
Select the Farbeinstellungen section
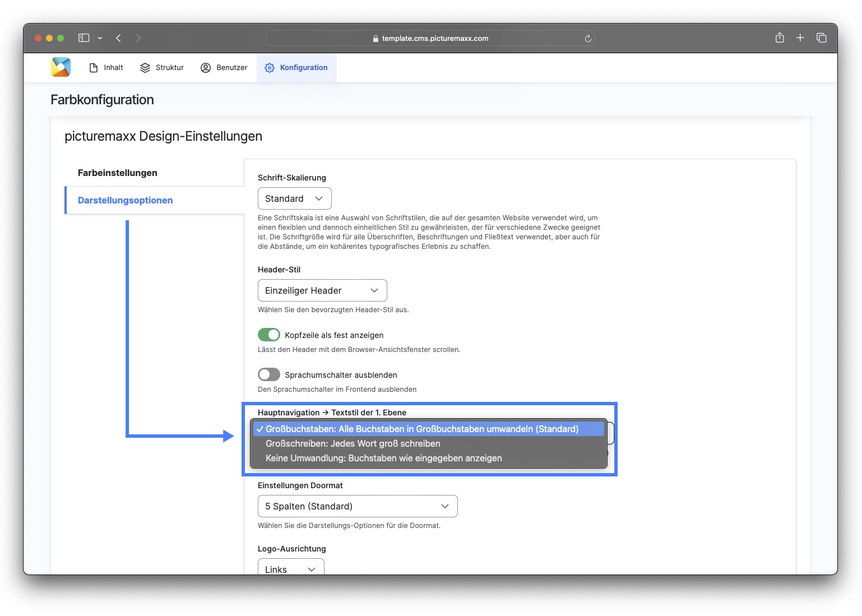click(x=154, y=173)
